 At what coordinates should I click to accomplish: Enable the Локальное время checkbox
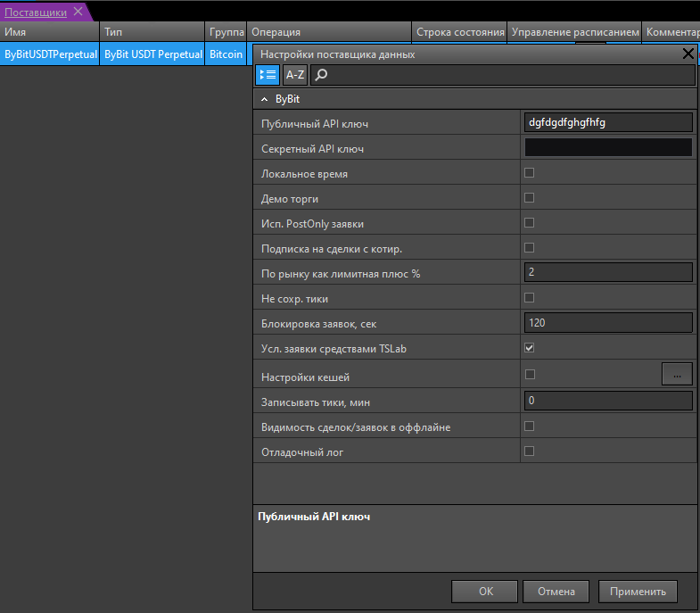[x=529, y=172]
